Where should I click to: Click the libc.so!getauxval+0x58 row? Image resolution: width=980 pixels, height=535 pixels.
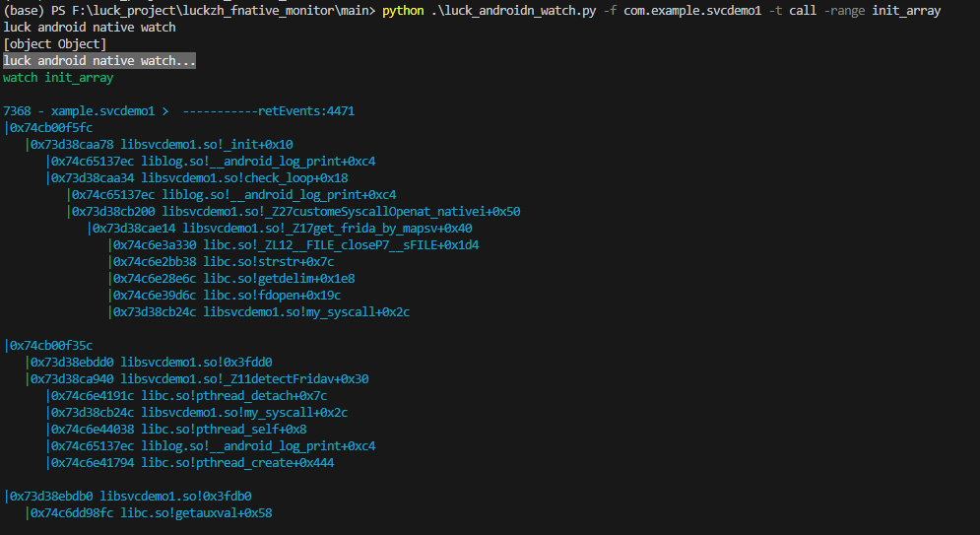pos(150,513)
